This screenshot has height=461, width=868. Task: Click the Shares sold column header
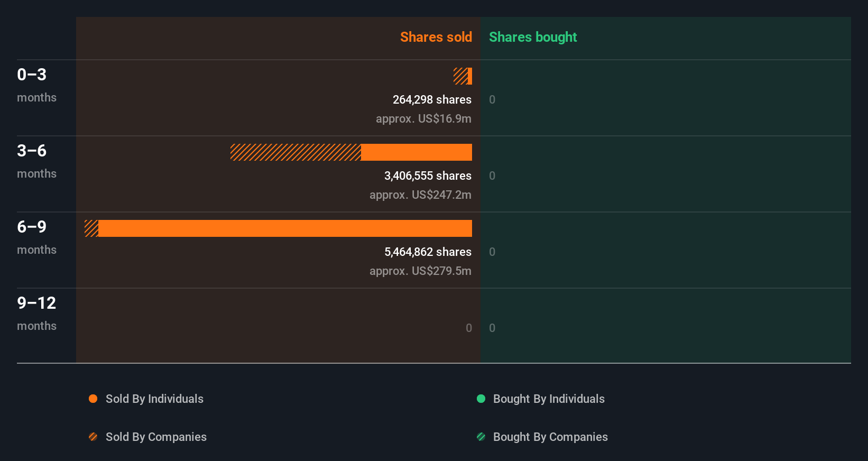point(436,37)
